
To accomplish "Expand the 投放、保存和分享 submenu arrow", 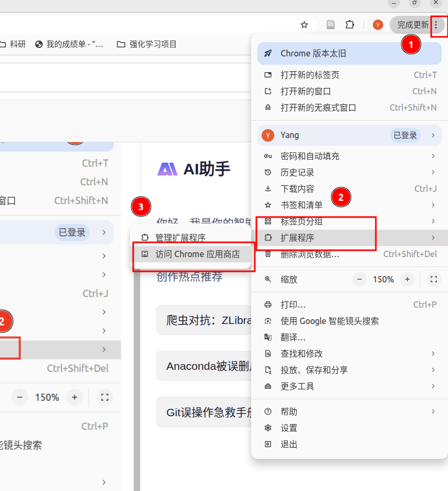I will point(433,370).
